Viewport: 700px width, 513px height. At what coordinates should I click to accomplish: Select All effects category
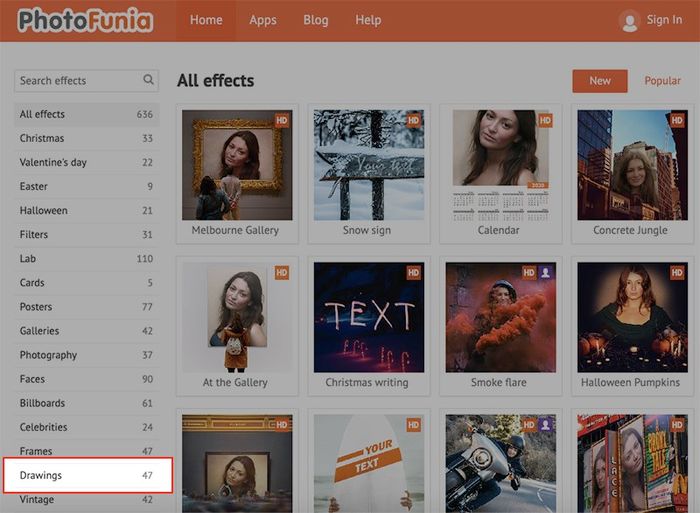[x=87, y=114]
